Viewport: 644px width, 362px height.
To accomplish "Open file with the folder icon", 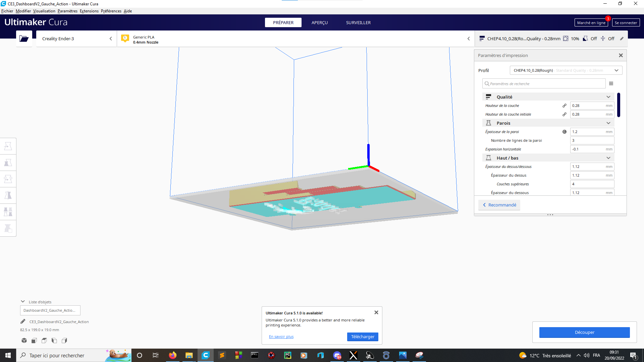I will click(24, 39).
